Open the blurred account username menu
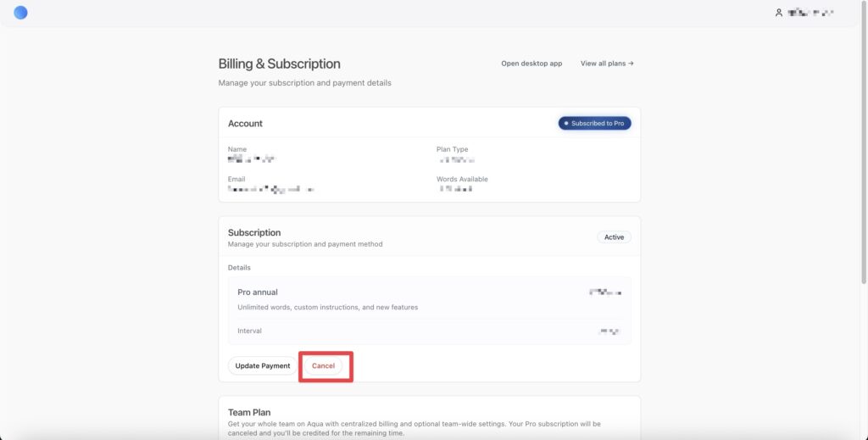The image size is (868, 440). pos(810,13)
